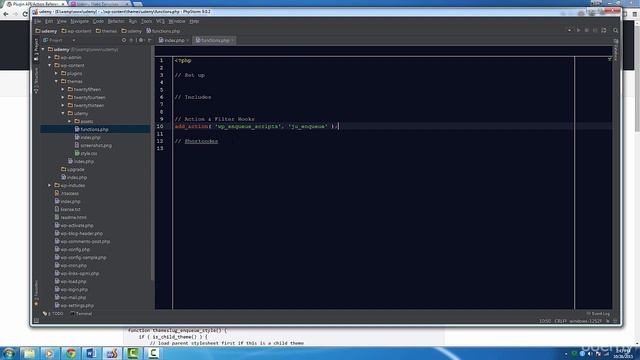Open the Window menu
Screen dimensions: 640x360
tap(176, 21)
